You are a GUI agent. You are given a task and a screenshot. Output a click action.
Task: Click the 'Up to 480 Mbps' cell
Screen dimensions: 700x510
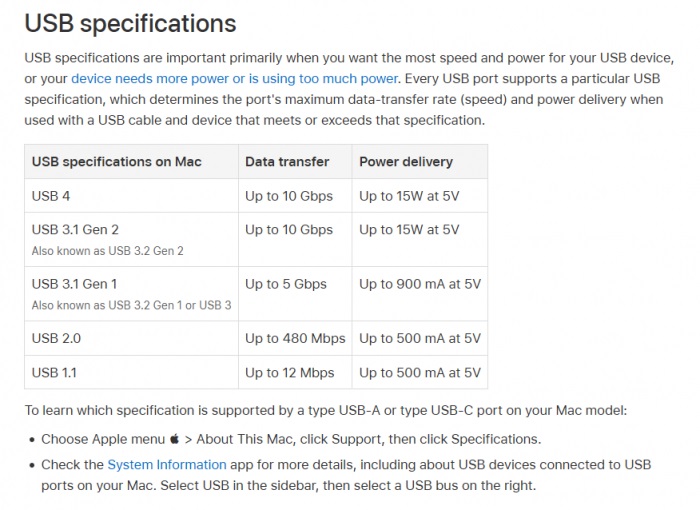point(295,338)
